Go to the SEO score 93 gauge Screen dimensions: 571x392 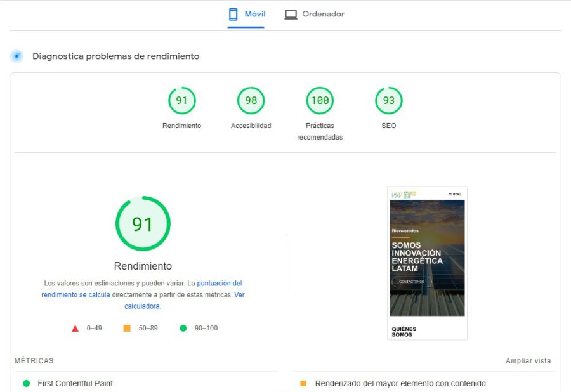[x=388, y=101]
